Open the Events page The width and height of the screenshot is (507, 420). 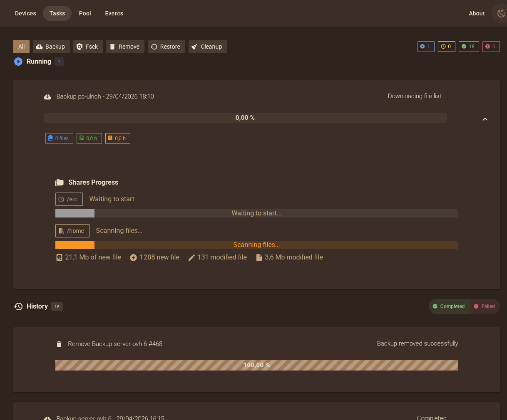pyautogui.click(x=114, y=13)
